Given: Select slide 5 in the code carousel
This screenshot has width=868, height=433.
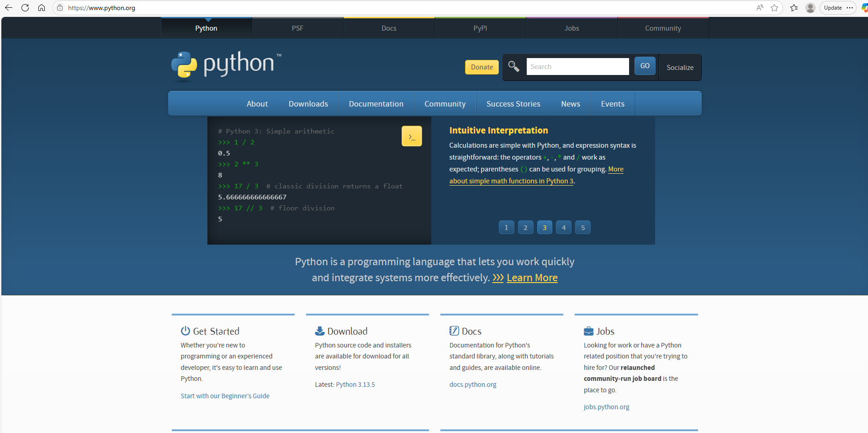Looking at the screenshot, I should point(583,228).
